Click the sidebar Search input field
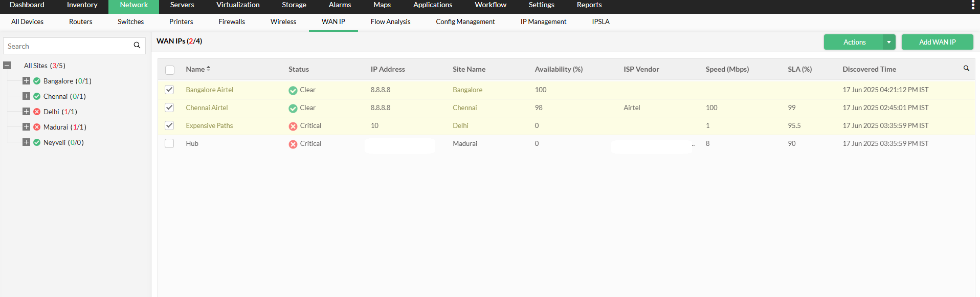Screen dimensions: 980x297 (x=69, y=46)
